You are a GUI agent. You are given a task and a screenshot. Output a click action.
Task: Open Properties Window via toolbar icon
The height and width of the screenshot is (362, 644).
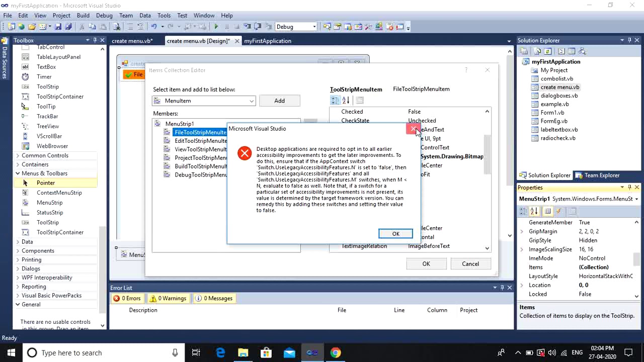click(x=337, y=27)
